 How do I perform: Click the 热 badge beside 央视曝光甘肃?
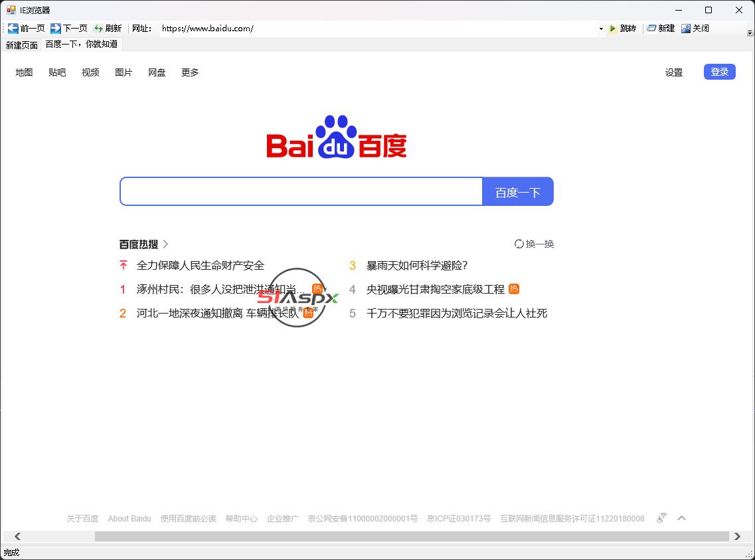pyautogui.click(x=514, y=289)
